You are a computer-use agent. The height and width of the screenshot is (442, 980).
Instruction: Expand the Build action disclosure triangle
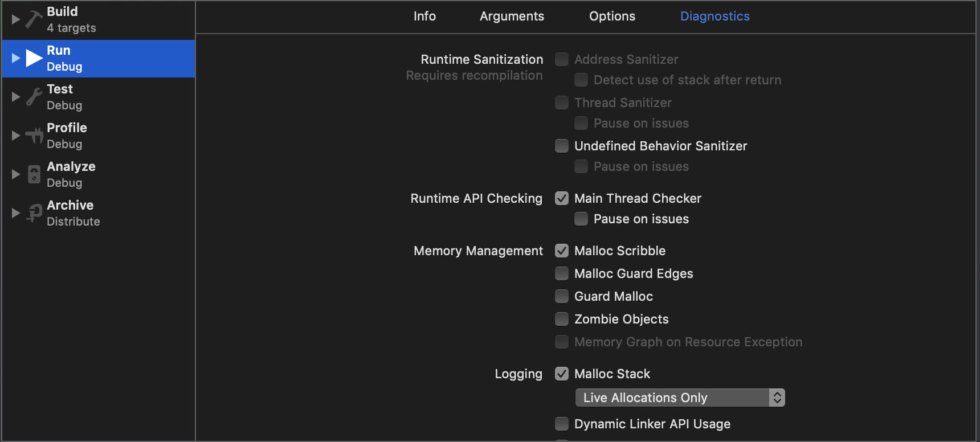(16, 19)
